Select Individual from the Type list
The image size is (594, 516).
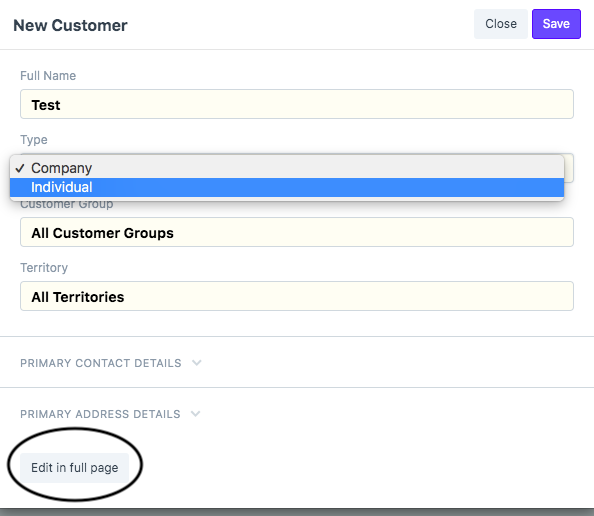(287, 187)
